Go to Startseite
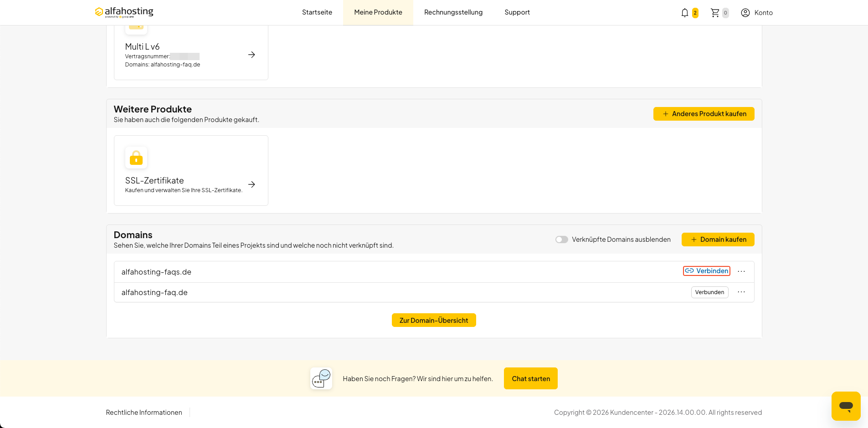This screenshot has height=428, width=868. 317,12
